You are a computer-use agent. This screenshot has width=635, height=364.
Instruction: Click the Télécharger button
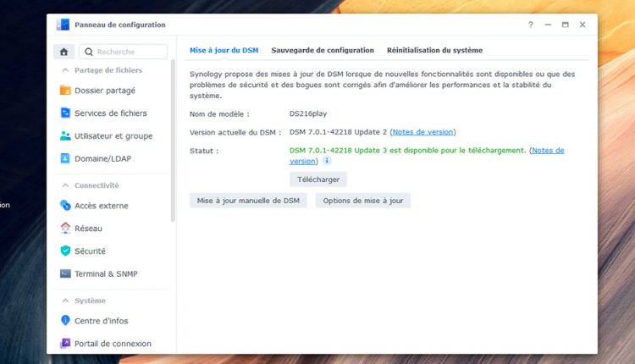click(318, 179)
